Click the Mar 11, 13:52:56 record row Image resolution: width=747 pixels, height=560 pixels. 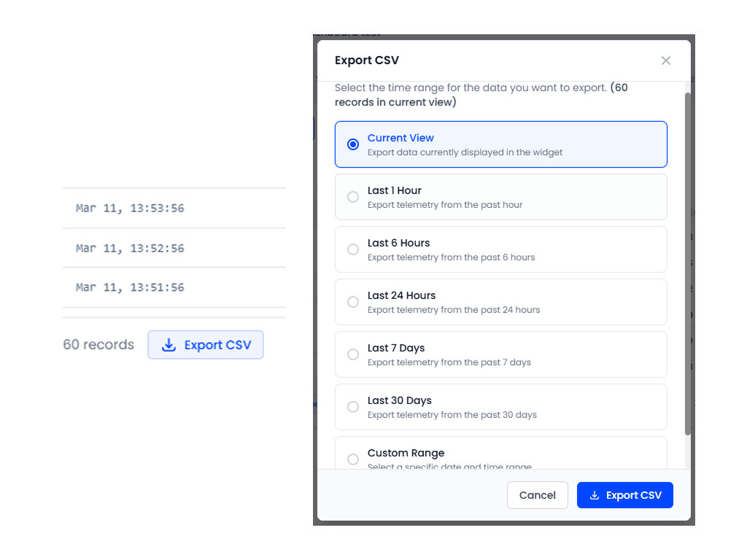169,248
